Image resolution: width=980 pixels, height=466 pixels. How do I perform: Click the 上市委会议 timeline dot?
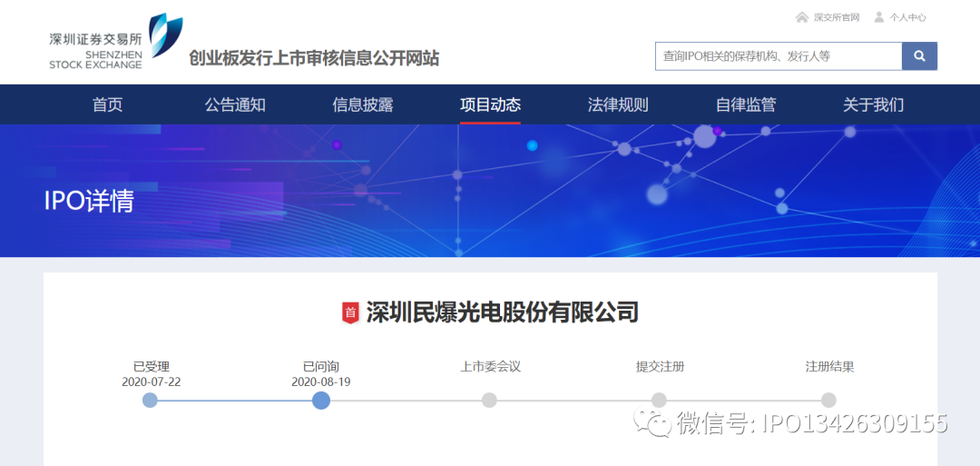tap(489, 401)
